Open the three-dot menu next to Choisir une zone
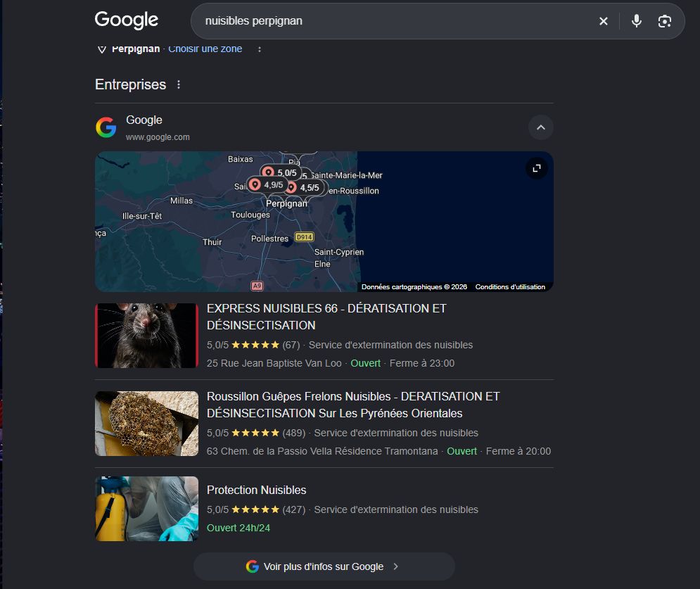This screenshot has height=589, width=700. [260, 49]
